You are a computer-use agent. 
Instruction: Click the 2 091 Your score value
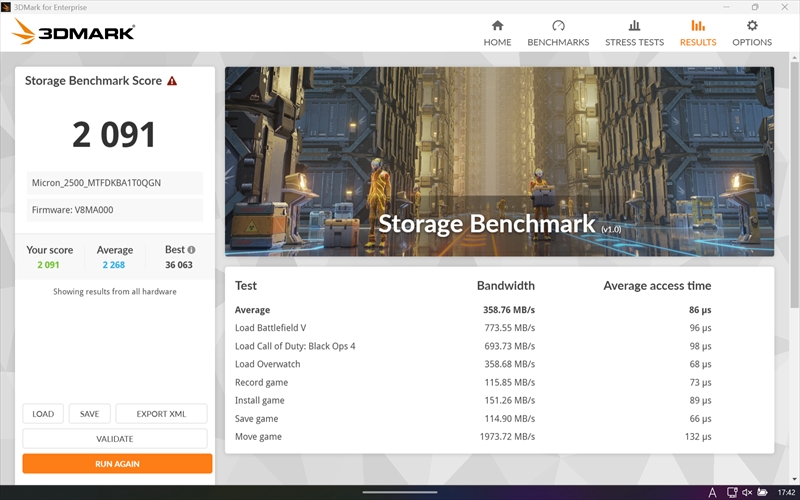click(x=48, y=265)
